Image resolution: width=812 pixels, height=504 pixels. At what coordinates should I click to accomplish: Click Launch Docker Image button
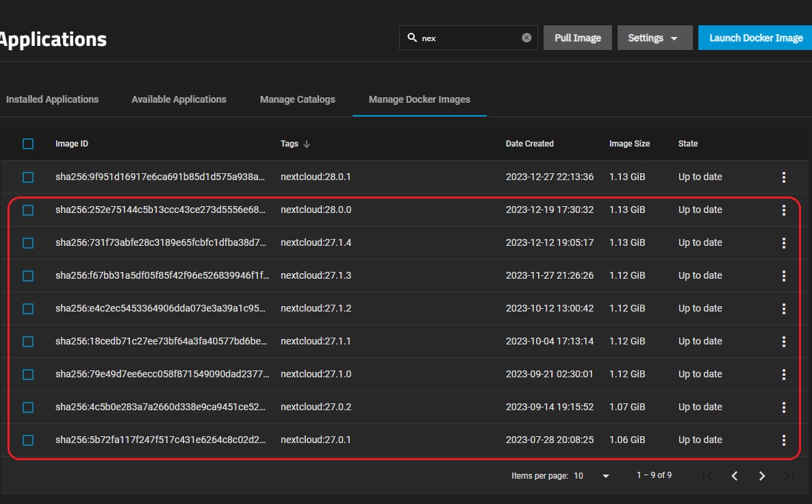756,38
